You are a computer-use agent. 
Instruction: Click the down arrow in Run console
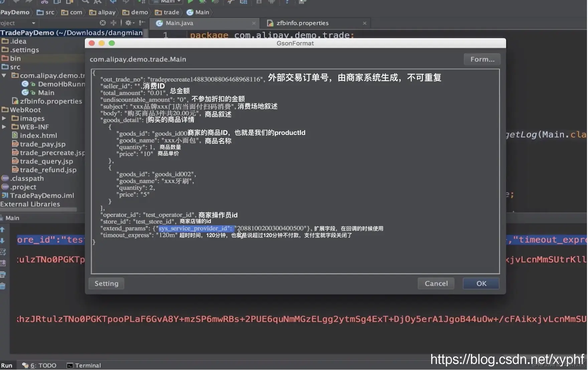point(3,241)
